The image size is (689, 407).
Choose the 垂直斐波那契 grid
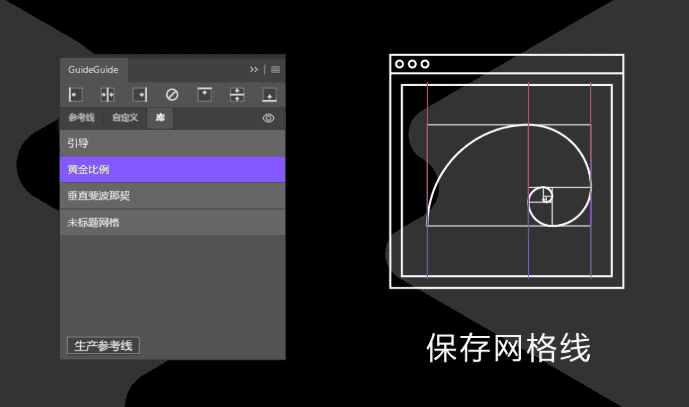coord(173,196)
